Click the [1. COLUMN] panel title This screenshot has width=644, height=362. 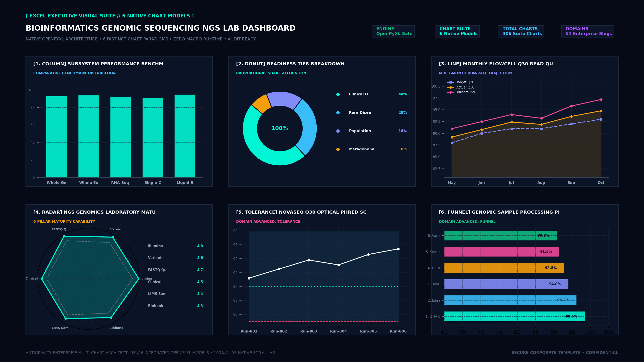click(98, 64)
